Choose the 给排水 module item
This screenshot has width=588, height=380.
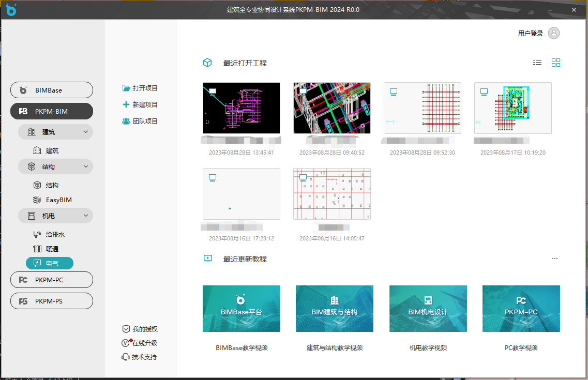(49, 234)
